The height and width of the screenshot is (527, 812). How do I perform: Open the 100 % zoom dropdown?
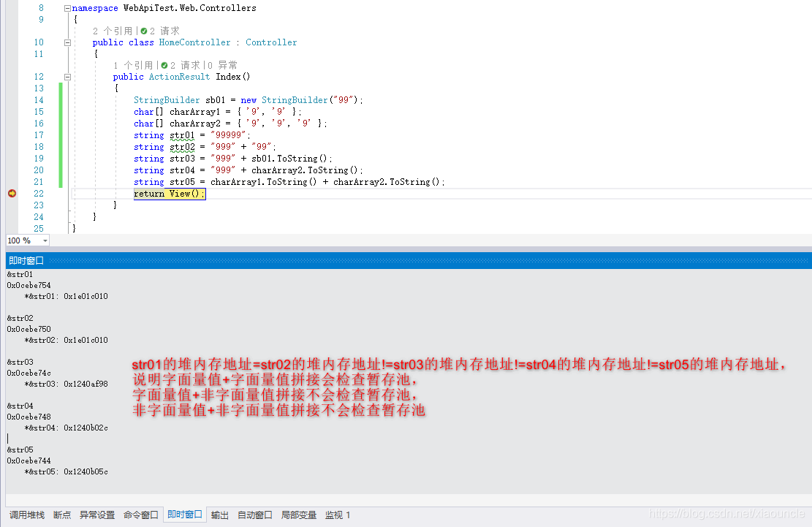[x=45, y=240]
